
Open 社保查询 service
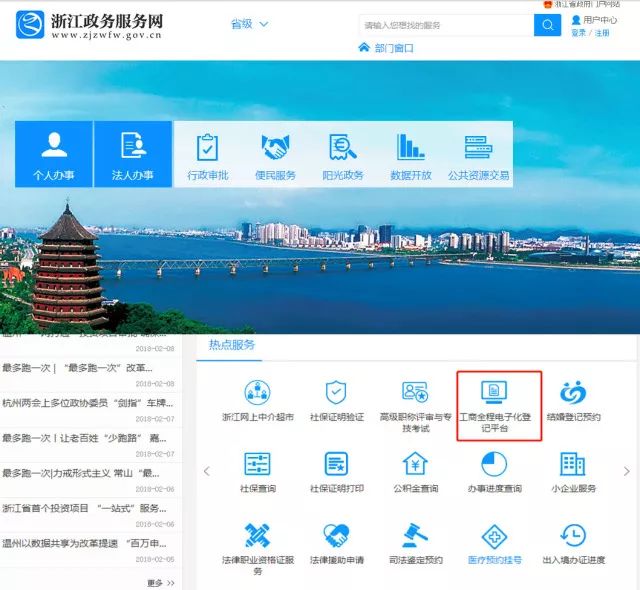coord(257,472)
